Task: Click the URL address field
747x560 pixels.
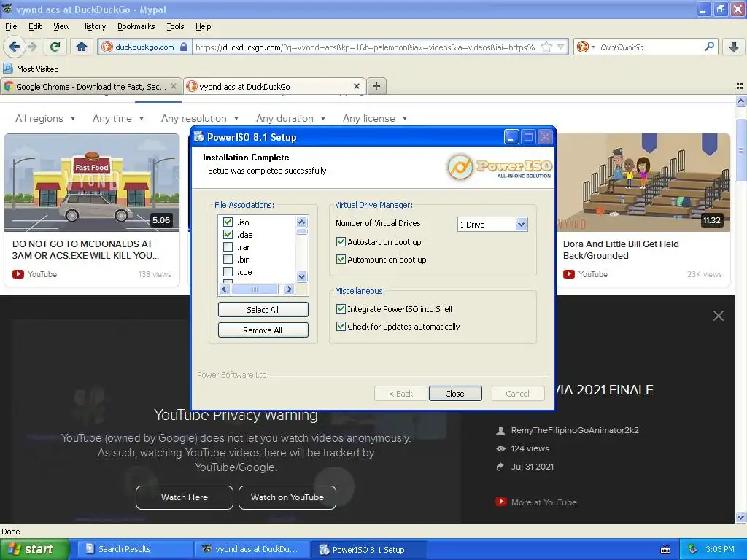Action: tap(365, 47)
